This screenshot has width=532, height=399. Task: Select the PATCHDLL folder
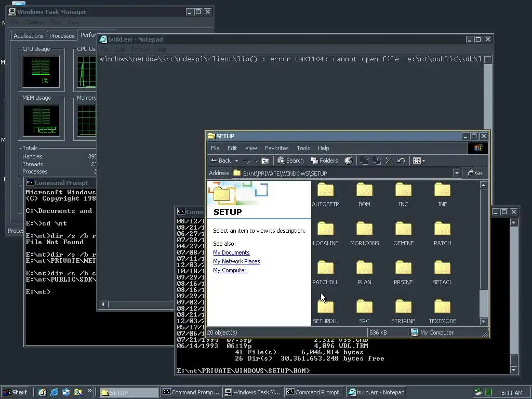pos(325,272)
